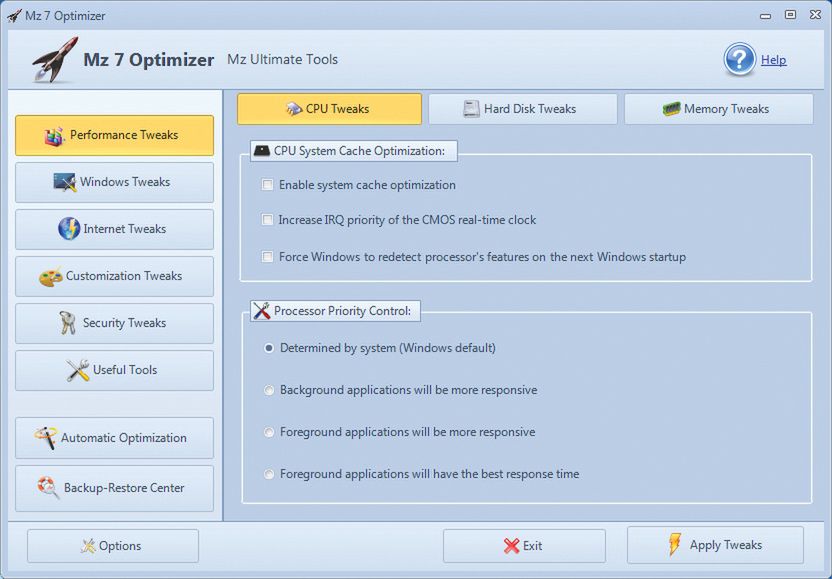Open Customization Tweaks section
832x579 pixels.
pyautogui.click(x=115, y=276)
